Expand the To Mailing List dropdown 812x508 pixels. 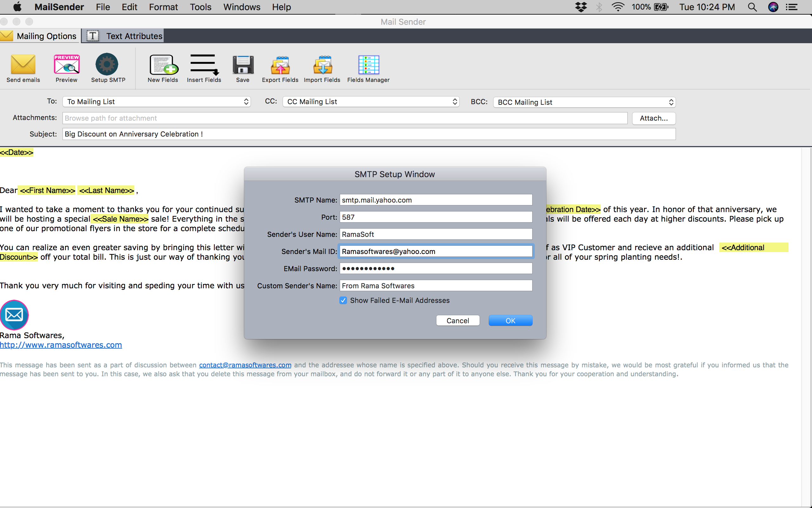(157, 102)
